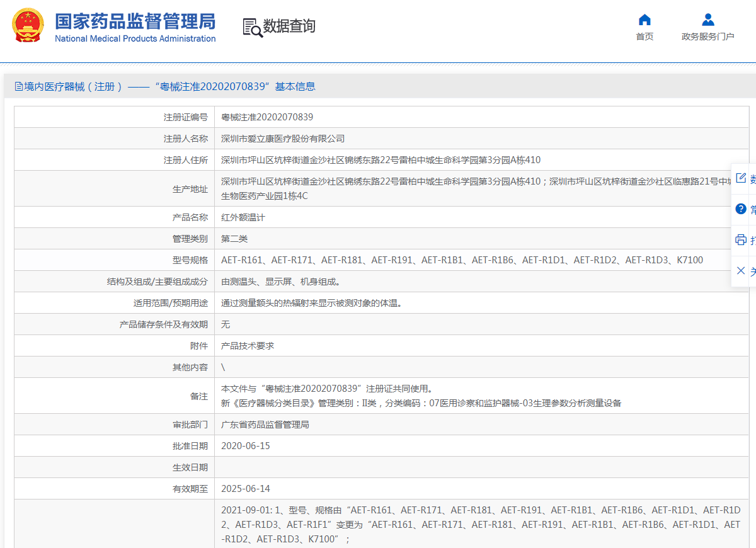Screen dimensions: 756x548
Task: Click the 生产地址 label
Action: [x=190, y=188]
